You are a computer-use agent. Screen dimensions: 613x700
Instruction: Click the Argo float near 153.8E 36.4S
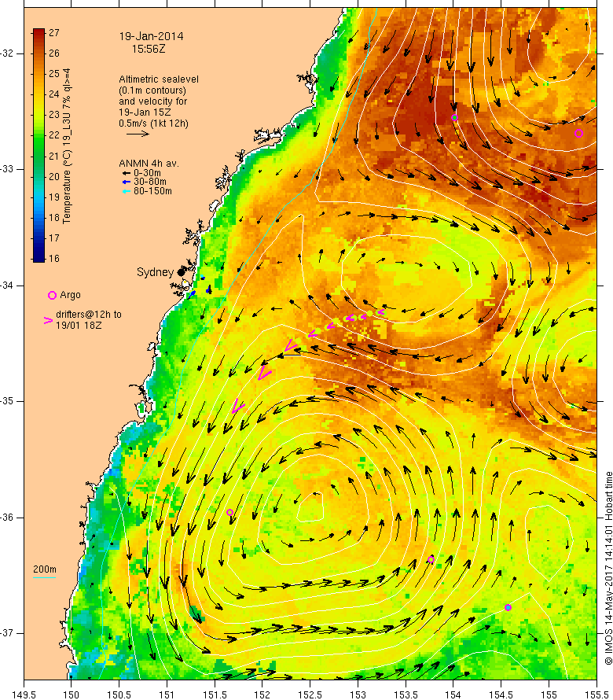(431, 560)
